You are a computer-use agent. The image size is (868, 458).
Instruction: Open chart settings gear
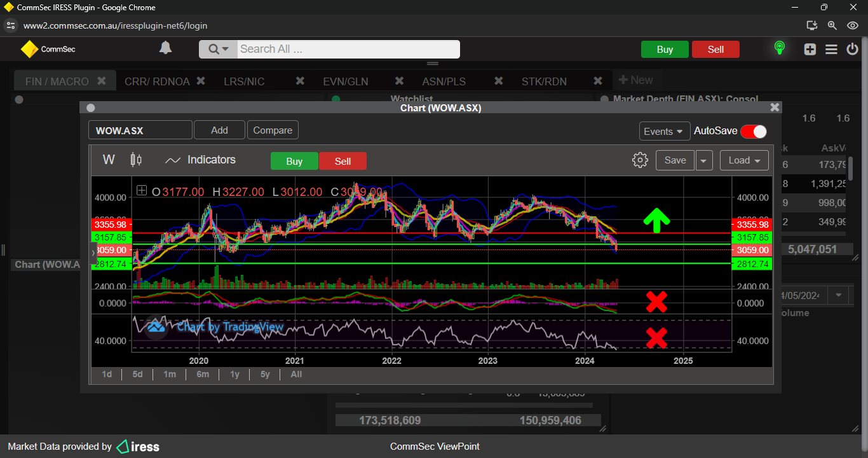640,160
